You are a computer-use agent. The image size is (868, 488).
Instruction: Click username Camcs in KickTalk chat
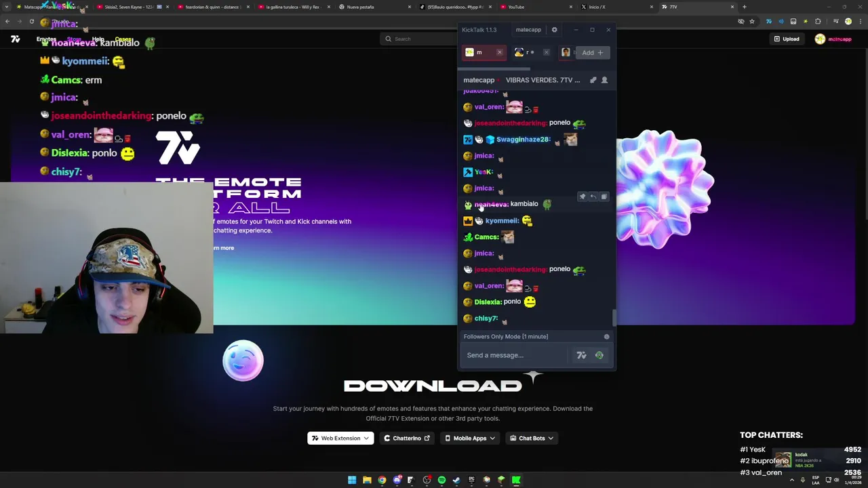[486, 237]
